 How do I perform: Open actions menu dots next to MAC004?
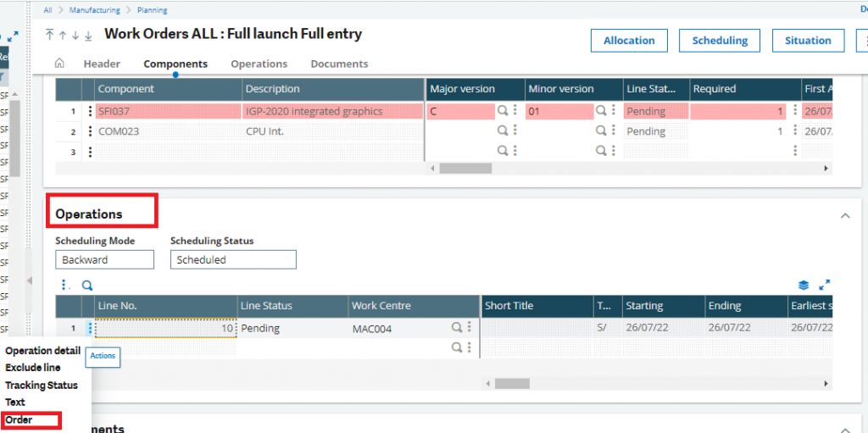click(x=470, y=328)
